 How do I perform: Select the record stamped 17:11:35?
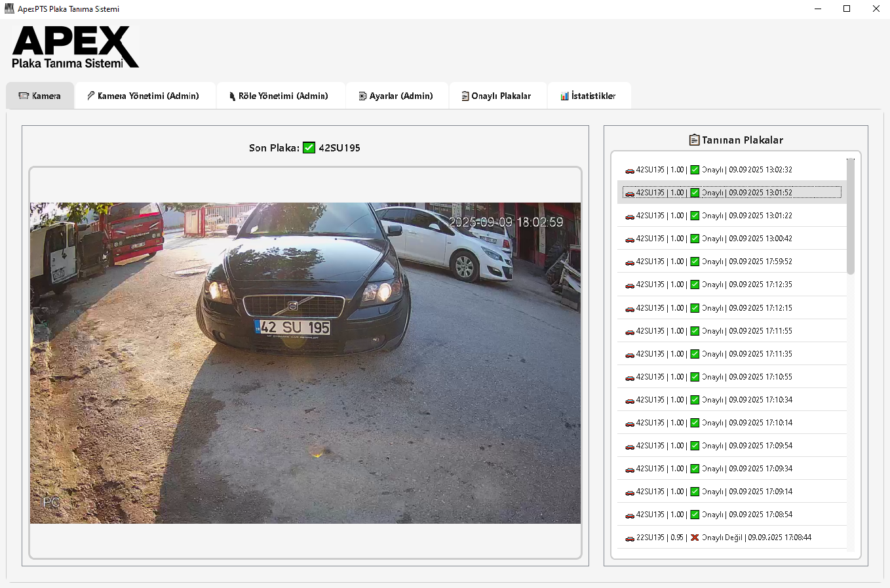(731, 353)
